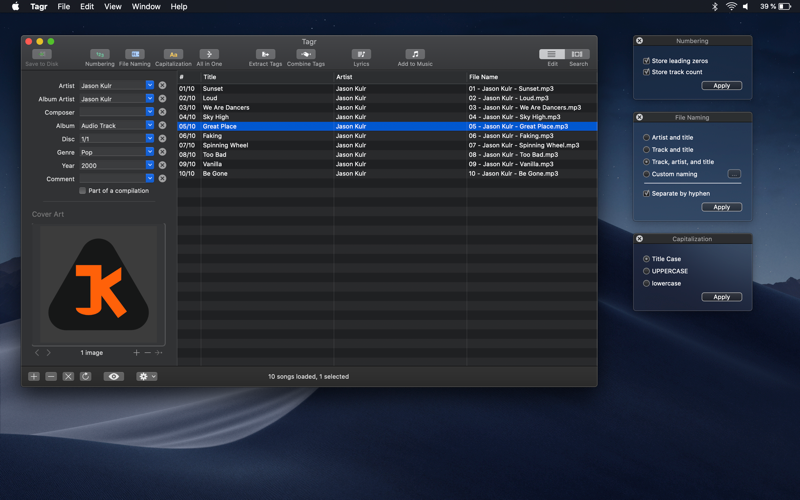The width and height of the screenshot is (800, 500).
Task: Expand the Artist field dropdown
Action: point(149,85)
